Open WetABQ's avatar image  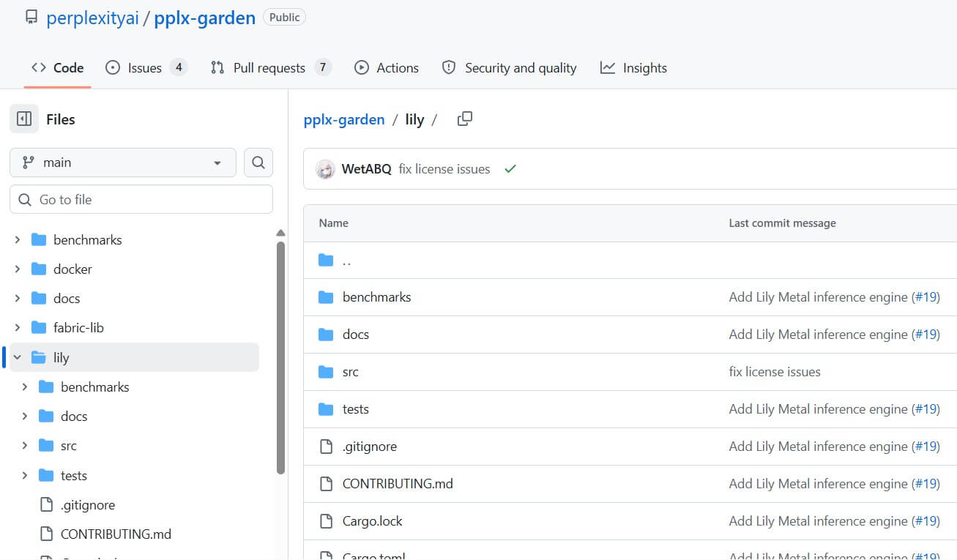pos(325,169)
